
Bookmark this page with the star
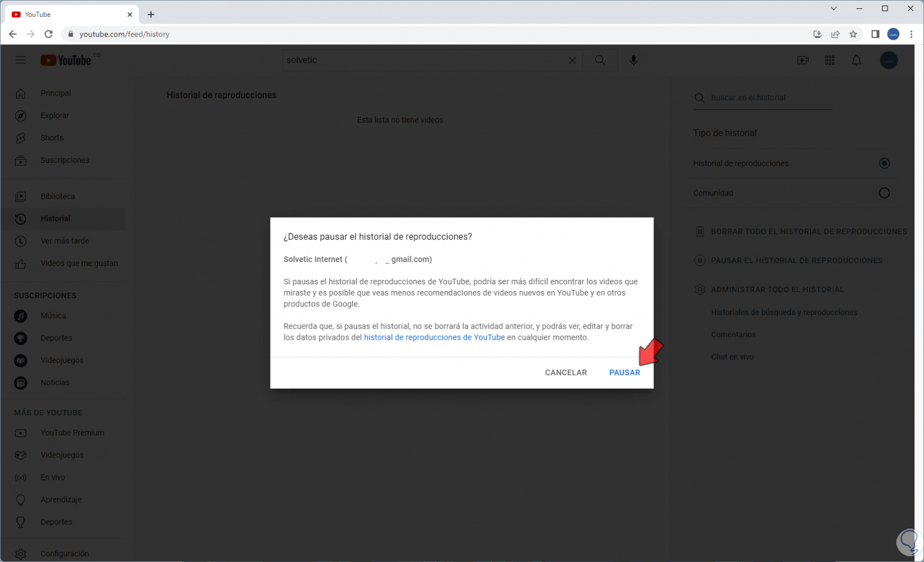[x=853, y=34]
